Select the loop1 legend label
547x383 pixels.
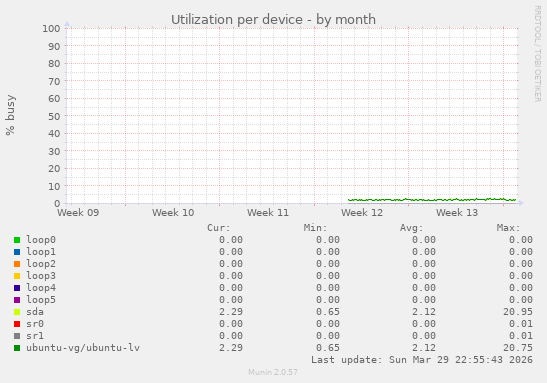point(41,251)
